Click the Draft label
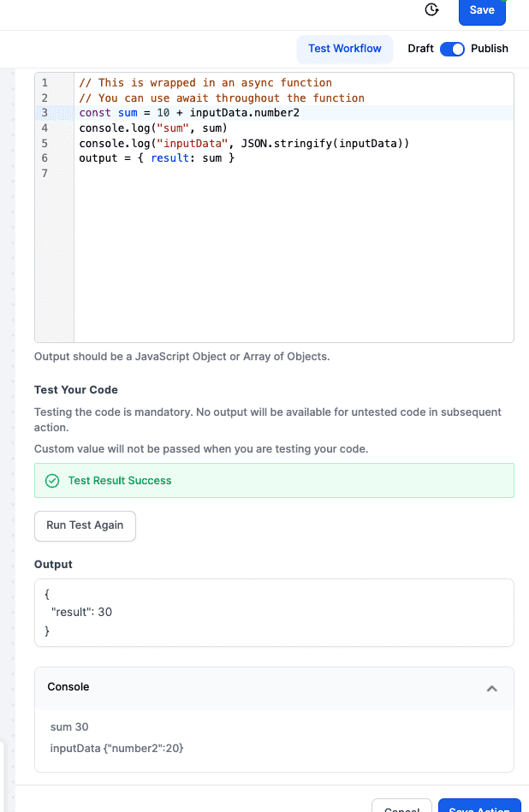 coord(420,49)
